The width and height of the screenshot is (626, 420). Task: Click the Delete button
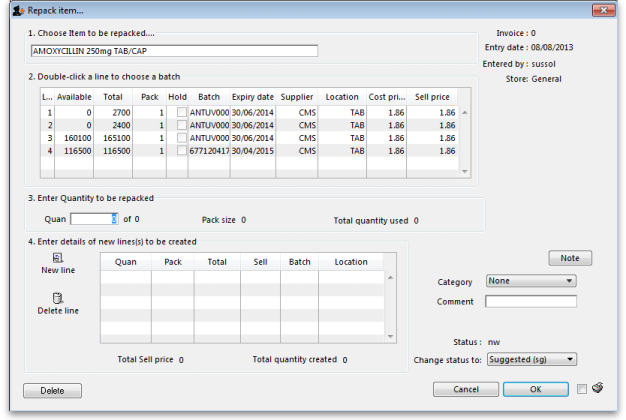pos(52,390)
